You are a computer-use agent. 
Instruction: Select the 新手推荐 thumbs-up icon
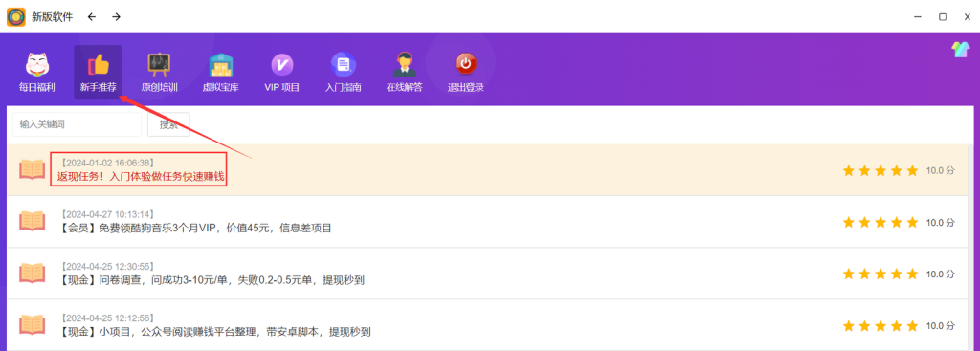click(99, 64)
